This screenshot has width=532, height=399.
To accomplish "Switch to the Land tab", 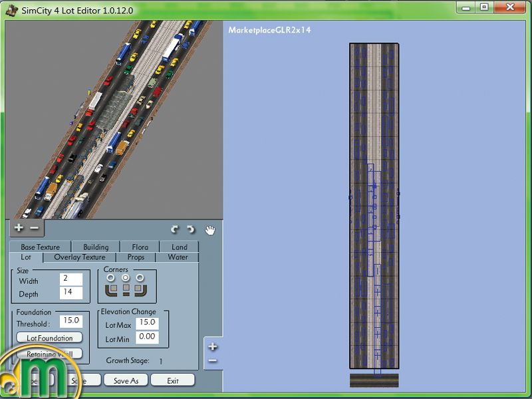I will tap(179, 247).
